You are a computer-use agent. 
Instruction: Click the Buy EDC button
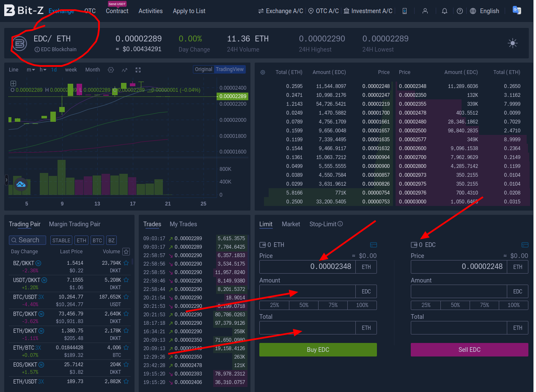(318, 350)
